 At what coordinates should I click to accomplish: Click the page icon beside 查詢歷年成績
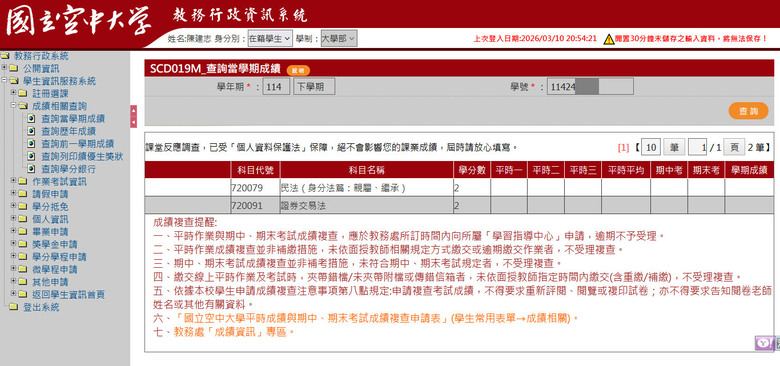(31, 131)
